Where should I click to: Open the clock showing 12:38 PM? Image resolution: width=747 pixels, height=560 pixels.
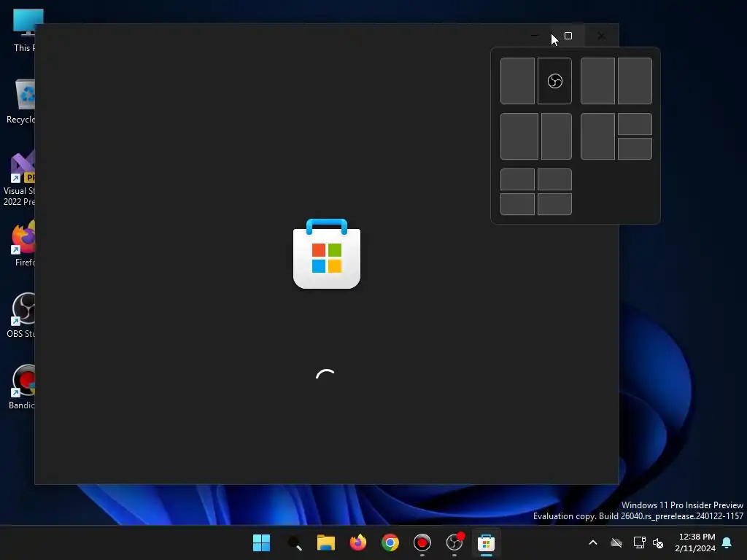tap(695, 542)
